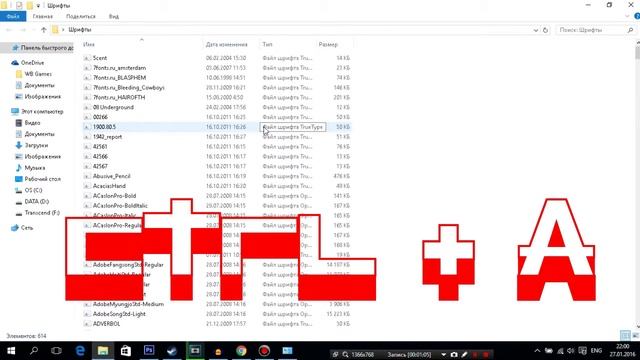This screenshot has height=360, width=640.
Task: Open Windows Start menu
Action: click(x=11, y=351)
